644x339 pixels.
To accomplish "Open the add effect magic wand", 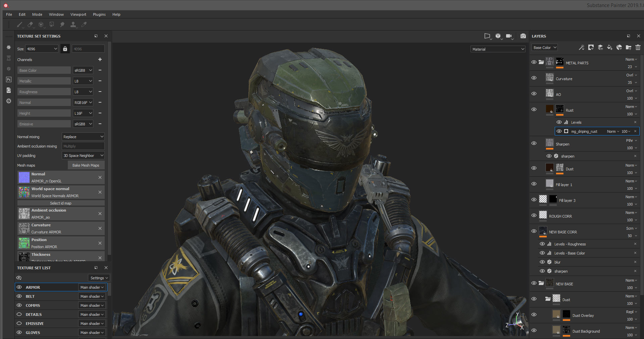I will 582,48.
